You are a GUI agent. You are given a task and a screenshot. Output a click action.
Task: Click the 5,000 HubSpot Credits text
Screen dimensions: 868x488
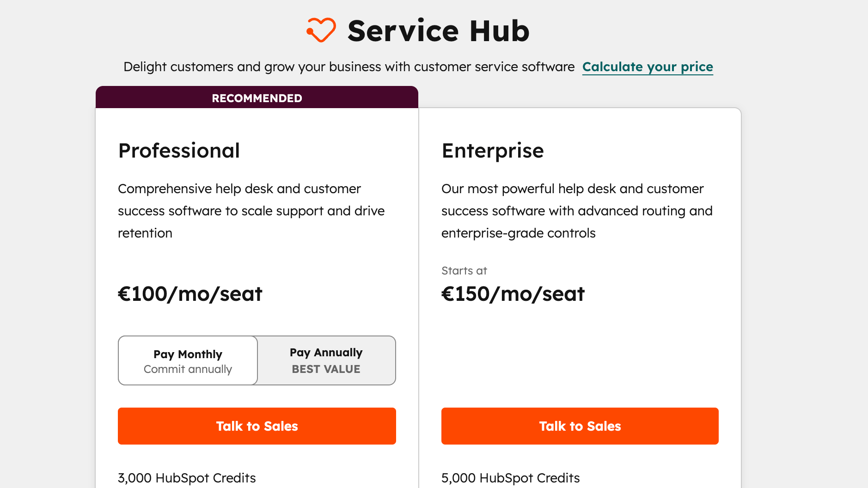point(510,478)
